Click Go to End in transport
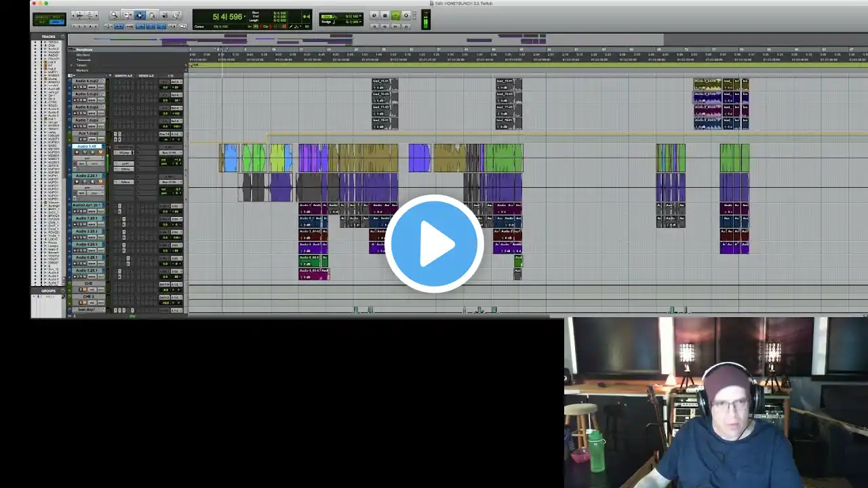 click(406, 26)
